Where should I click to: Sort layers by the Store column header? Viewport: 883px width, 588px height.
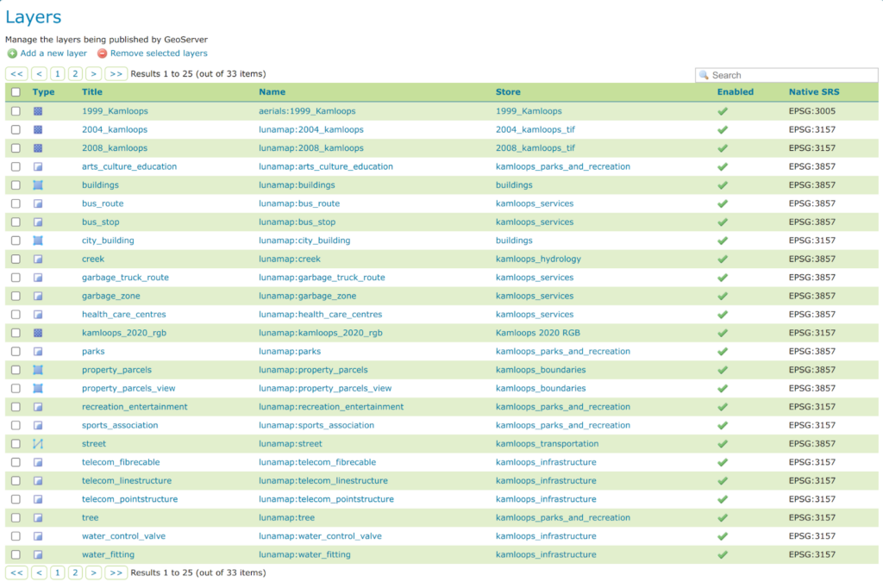pos(508,92)
